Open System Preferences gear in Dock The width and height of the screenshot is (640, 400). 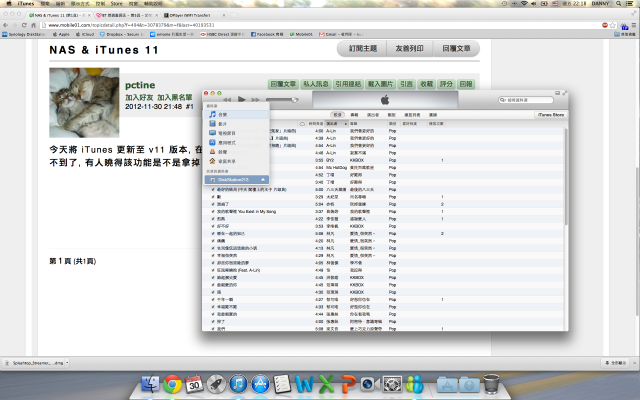coord(392,384)
